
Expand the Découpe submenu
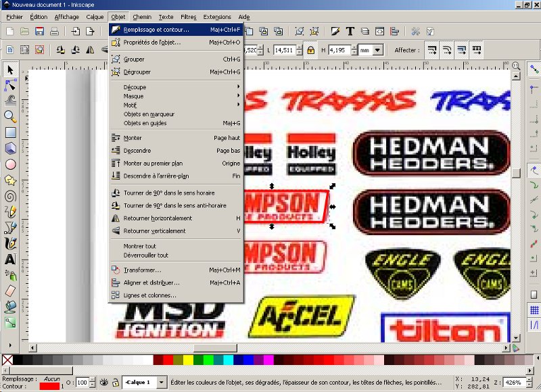[176, 87]
